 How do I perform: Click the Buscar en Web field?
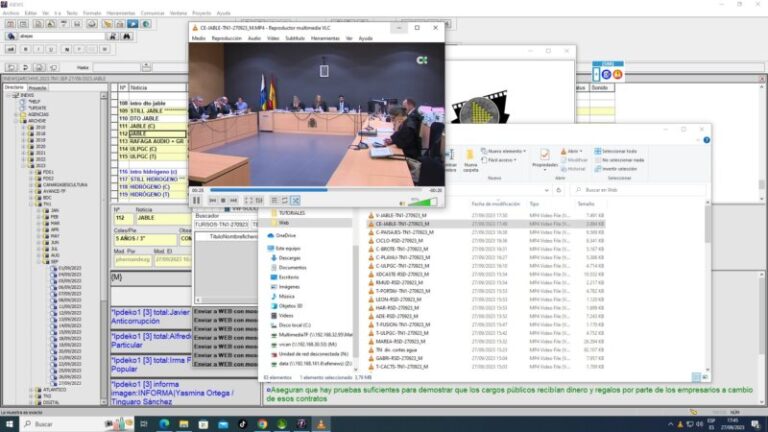pos(640,189)
